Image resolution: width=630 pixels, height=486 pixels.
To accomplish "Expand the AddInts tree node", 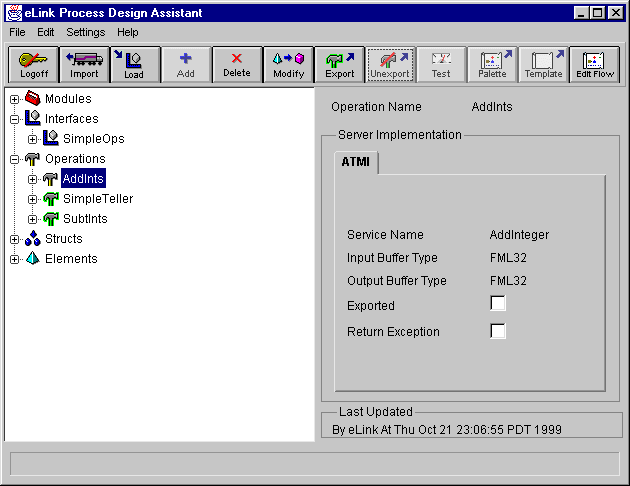I will pos(33,180).
